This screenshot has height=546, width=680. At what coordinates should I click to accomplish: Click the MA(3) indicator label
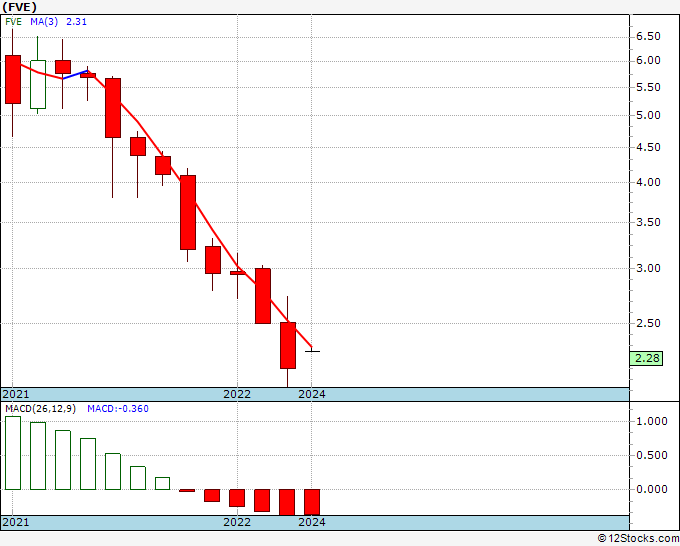[x=44, y=22]
